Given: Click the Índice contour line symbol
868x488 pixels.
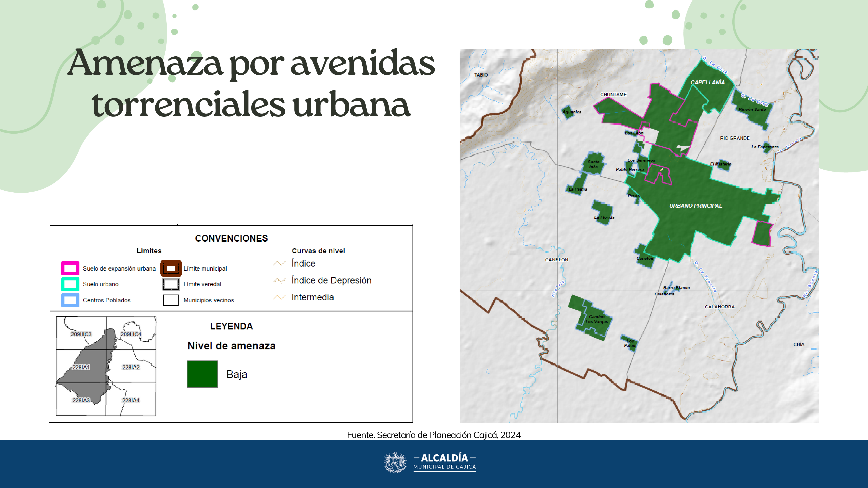Looking at the screenshot, I should coord(279,263).
